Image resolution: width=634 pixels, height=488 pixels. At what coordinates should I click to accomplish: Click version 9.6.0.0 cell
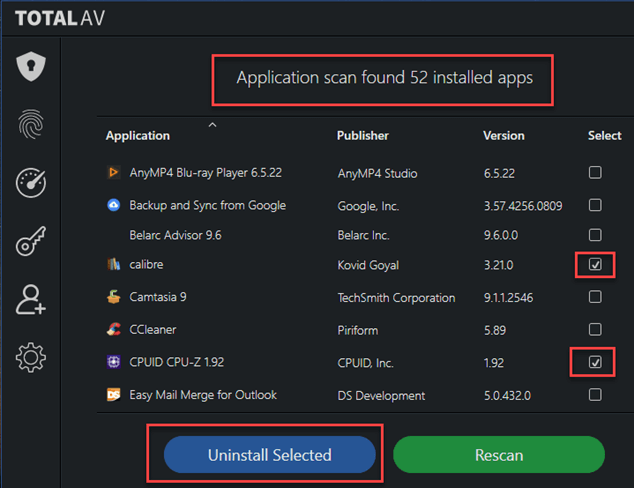click(x=501, y=235)
